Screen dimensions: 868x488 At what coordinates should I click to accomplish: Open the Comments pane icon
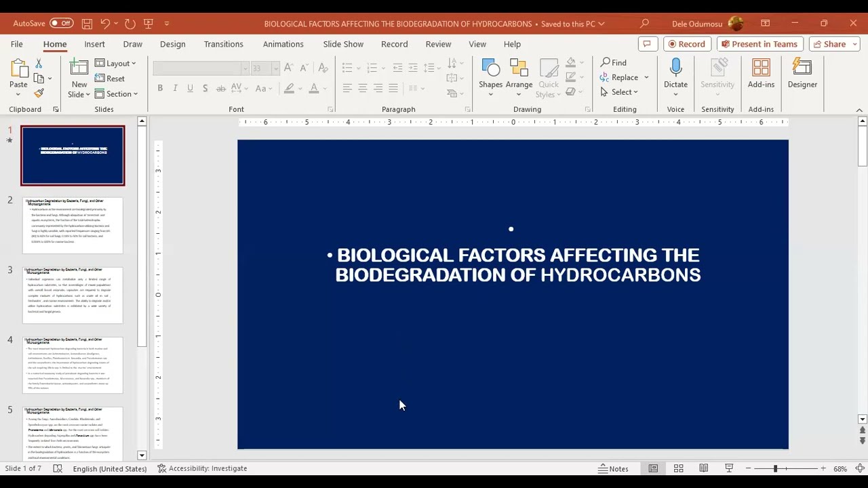(647, 44)
